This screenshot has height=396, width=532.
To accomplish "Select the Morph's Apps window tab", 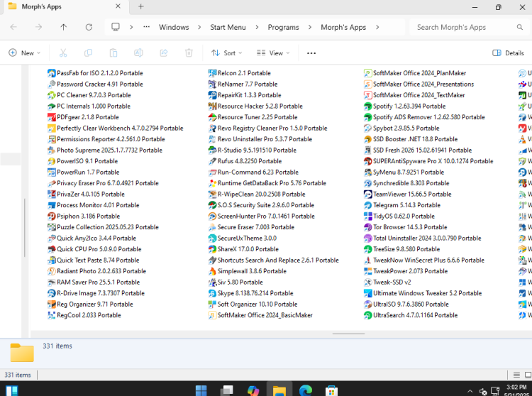I will pos(65,7).
